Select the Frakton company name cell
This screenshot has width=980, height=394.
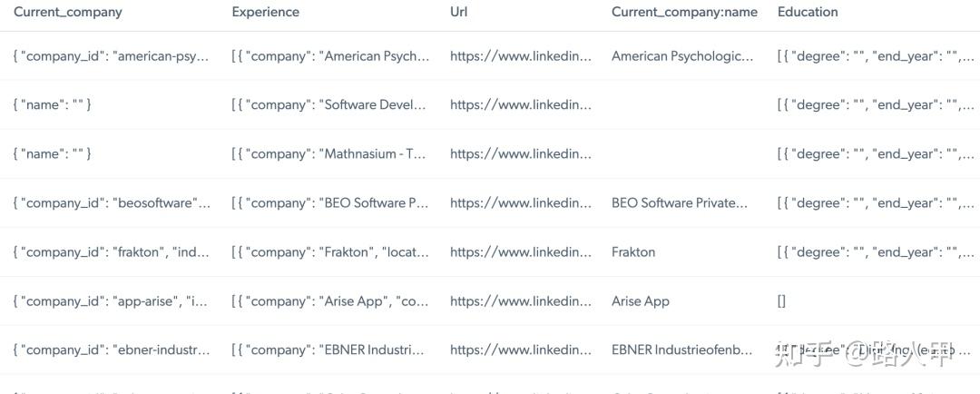coord(633,252)
